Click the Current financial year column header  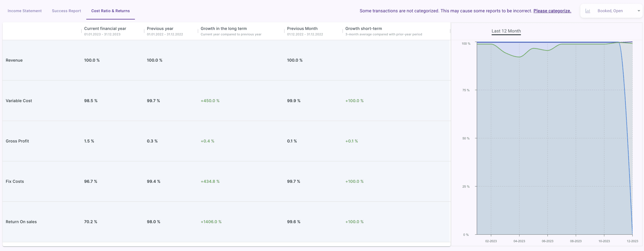tap(105, 29)
